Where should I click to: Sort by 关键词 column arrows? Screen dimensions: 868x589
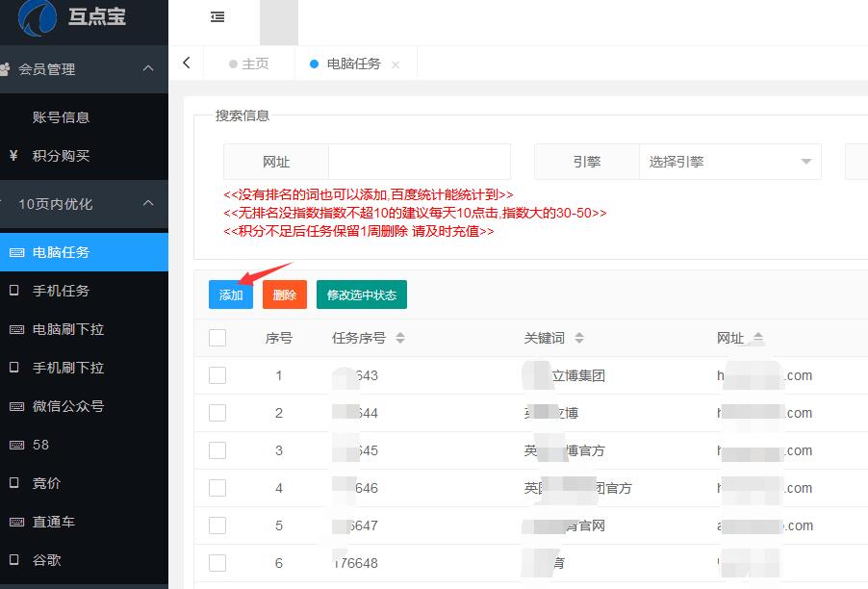(579, 338)
